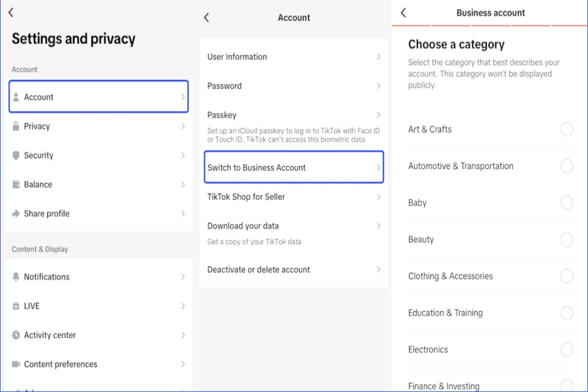Click the Baby category label
The height and width of the screenshot is (392, 588).
(x=417, y=203)
